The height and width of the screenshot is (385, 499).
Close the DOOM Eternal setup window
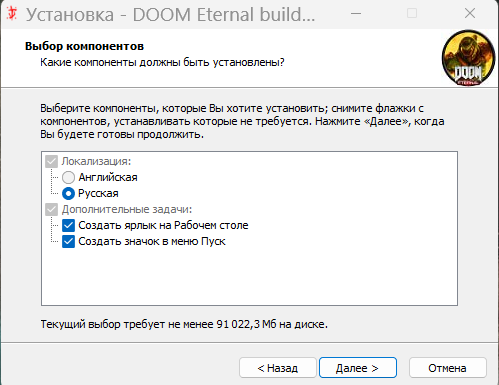pyautogui.click(x=470, y=14)
